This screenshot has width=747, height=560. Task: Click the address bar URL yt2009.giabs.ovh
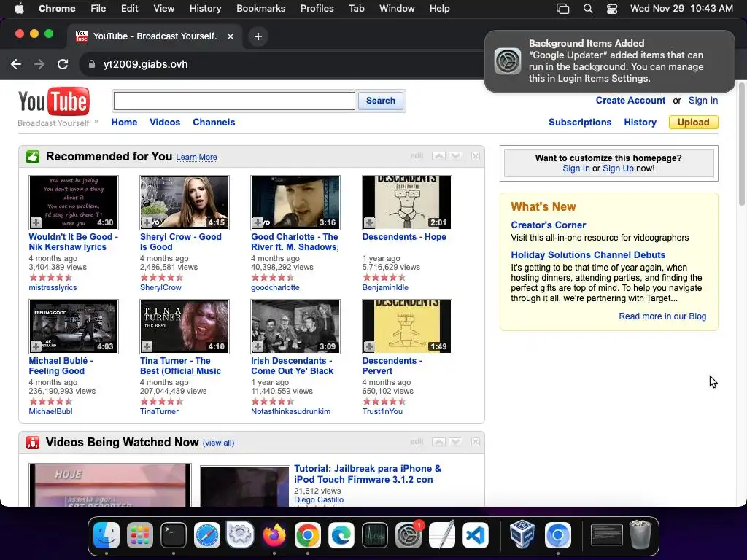[x=145, y=64]
